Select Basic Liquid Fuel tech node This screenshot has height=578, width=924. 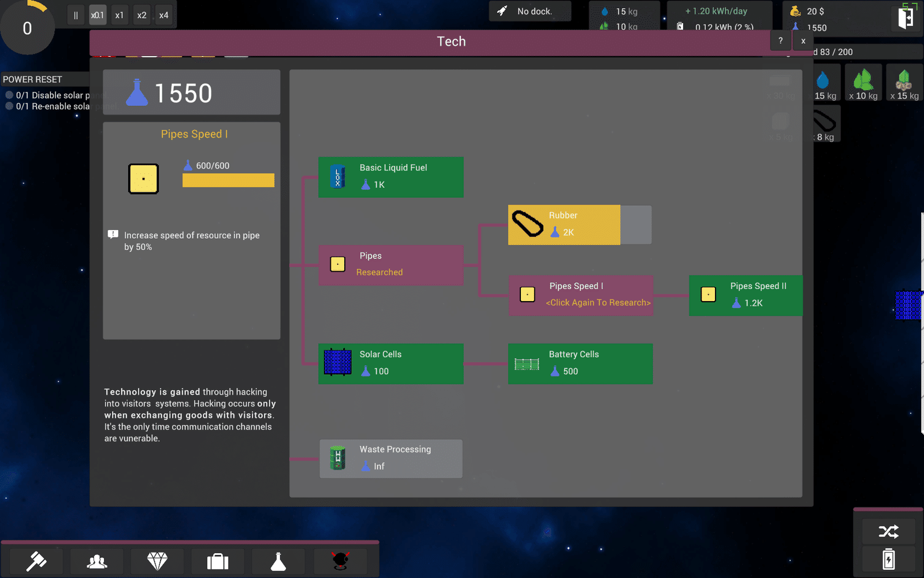(391, 177)
